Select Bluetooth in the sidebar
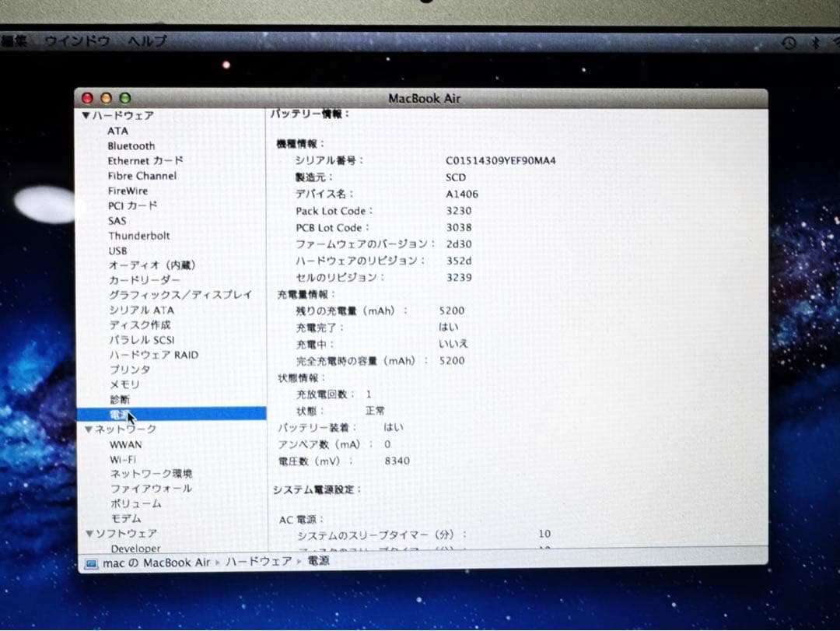The width and height of the screenshot is (840, 631). coord(131,145)
